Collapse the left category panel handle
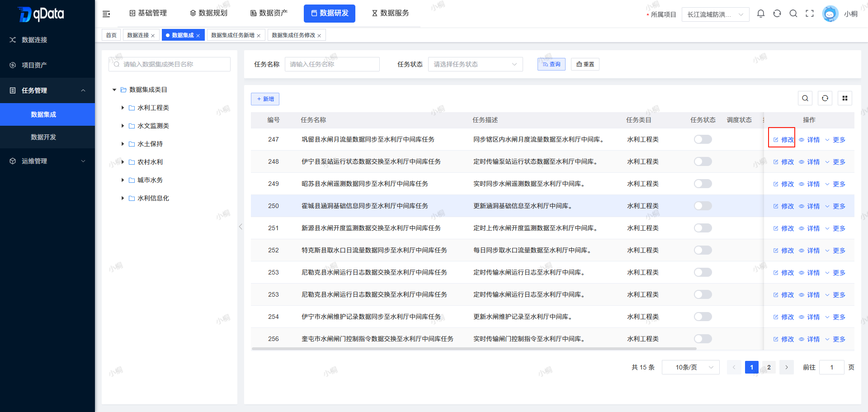This screenshot has width=868, height=412. click(x=241, y=227)
